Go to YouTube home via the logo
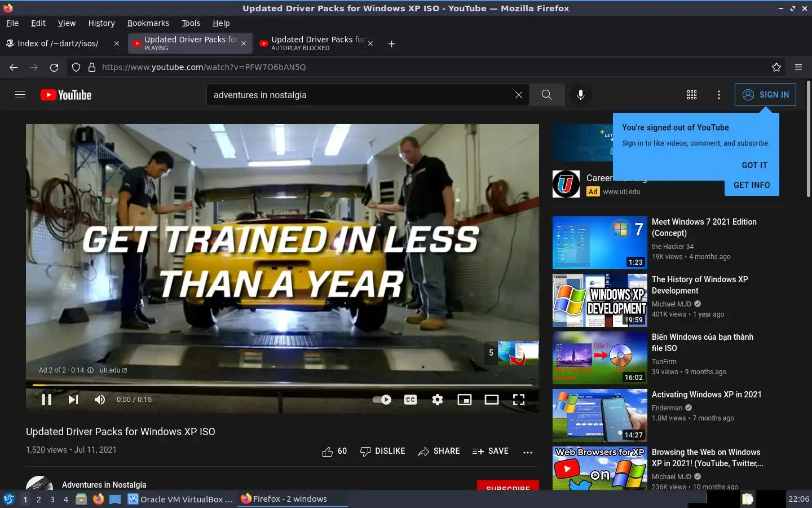 (x=66, y=95)
